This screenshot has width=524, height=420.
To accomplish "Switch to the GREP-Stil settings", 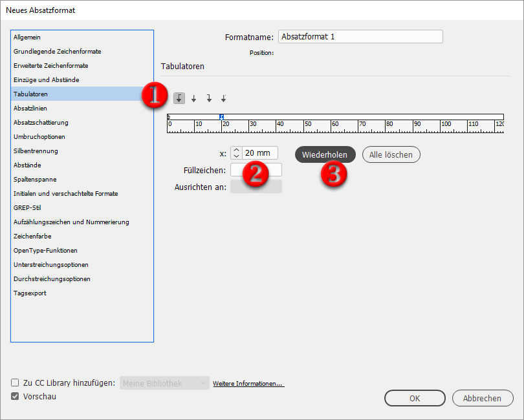I will click(x=27, y=207).
